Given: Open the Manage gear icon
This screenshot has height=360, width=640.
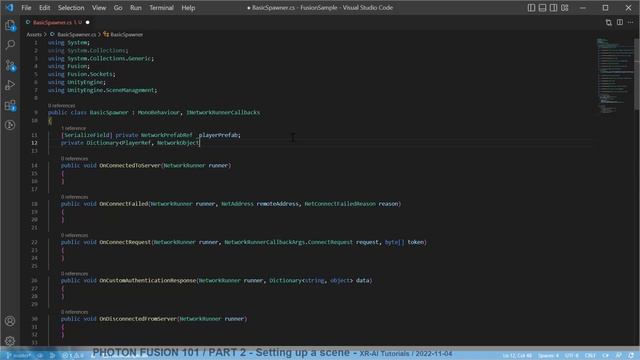Looking at the screenshot, I should coord(10,341).
